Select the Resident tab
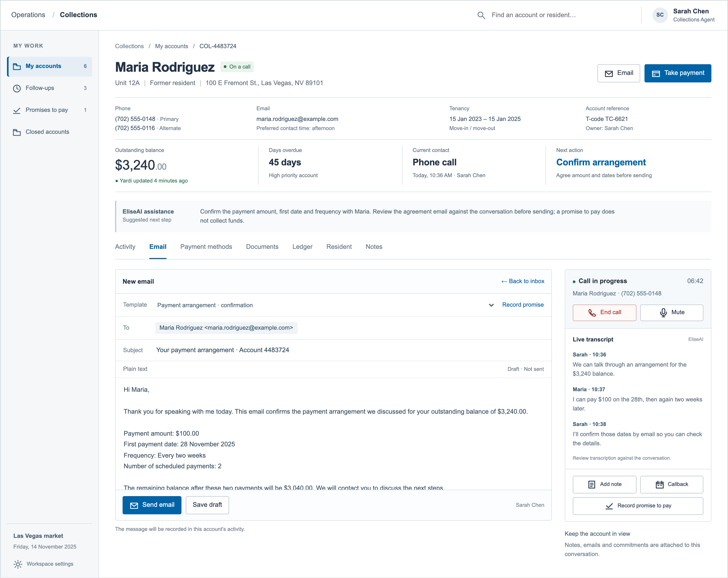The height and width of the screenshot is (578, 728). pos(339,247)
